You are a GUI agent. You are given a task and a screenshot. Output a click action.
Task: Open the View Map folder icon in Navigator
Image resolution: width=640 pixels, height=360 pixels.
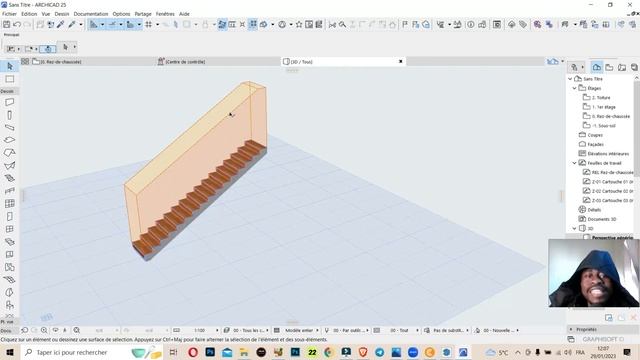coord(609,67)
